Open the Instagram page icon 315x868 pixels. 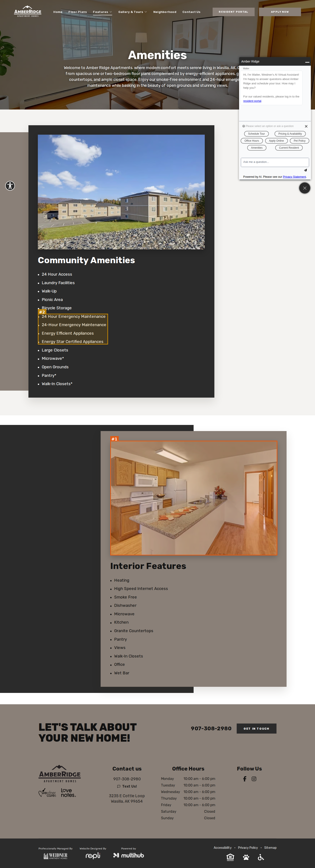[254, 779]
